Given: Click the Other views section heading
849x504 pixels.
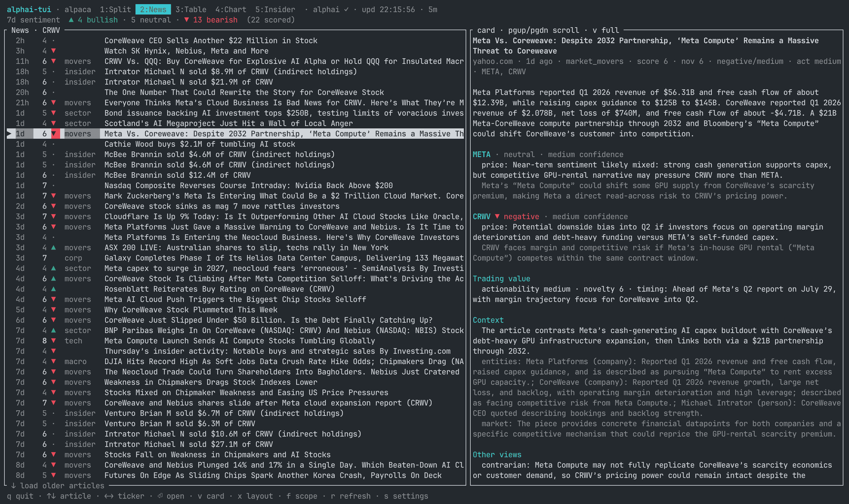Looking at the screenshot, I should 497,455.
